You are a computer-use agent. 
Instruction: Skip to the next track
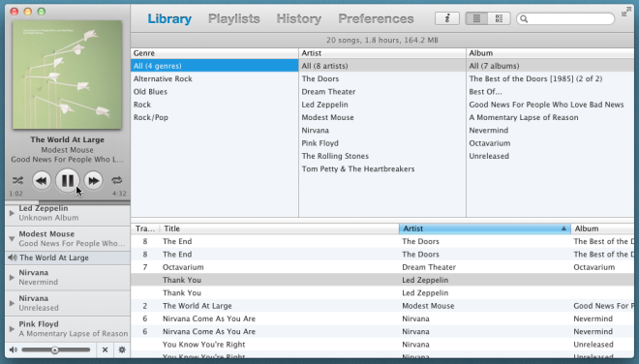coord(93,181)
